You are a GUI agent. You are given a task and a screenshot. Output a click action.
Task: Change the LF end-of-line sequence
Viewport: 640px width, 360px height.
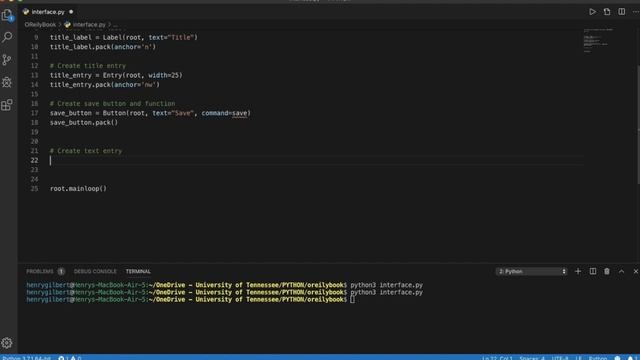578,358
